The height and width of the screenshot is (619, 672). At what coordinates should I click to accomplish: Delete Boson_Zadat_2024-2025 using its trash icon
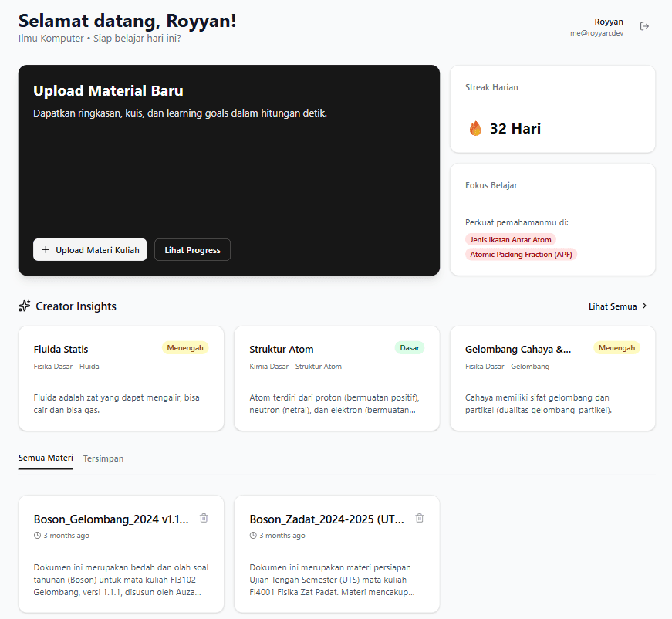(420, 518)
